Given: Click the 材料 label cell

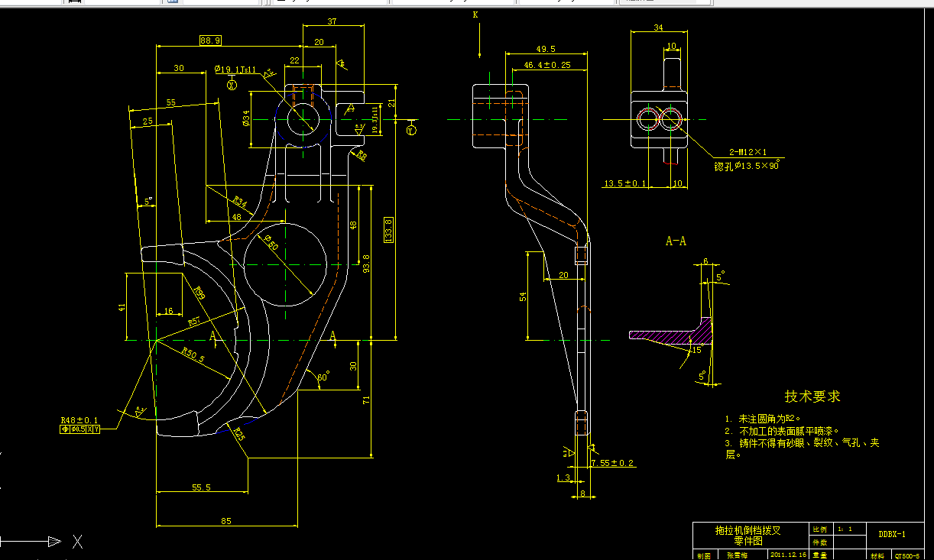Looking at the screenshot, I should tap(878, 555).
